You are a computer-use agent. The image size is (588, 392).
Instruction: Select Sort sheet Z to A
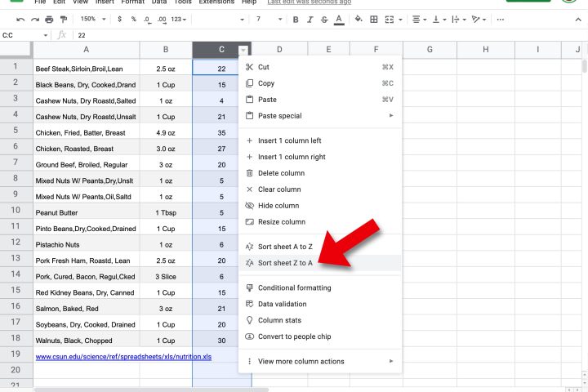(320, 263)
